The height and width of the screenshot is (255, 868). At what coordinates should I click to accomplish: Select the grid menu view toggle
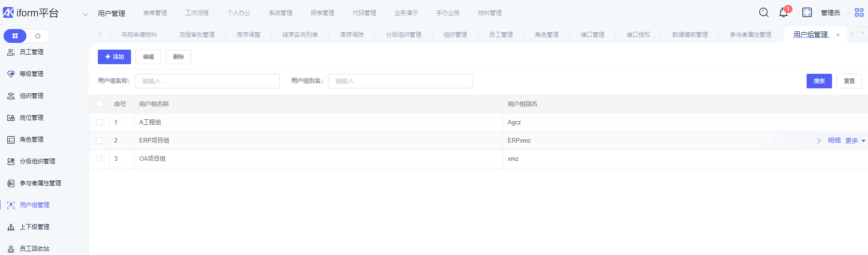[15, 36]
